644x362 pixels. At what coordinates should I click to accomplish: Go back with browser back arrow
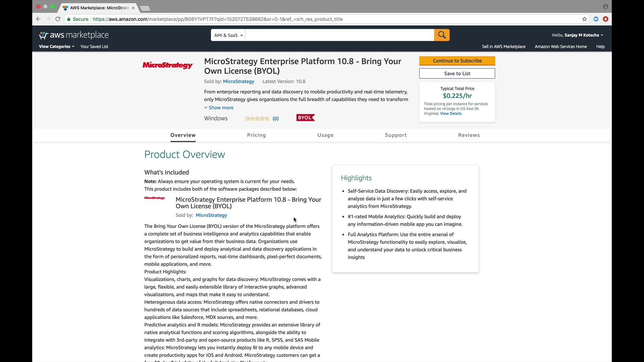click(38, 19)
